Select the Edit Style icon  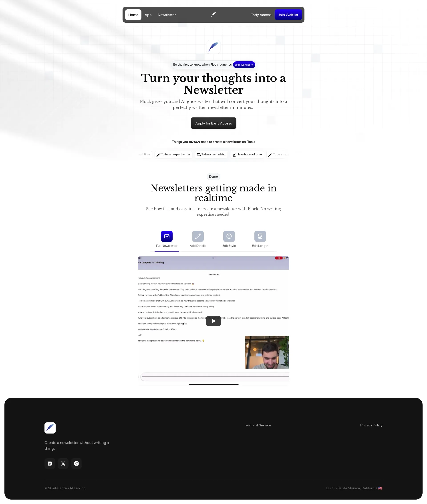click(x=229, y=236)
